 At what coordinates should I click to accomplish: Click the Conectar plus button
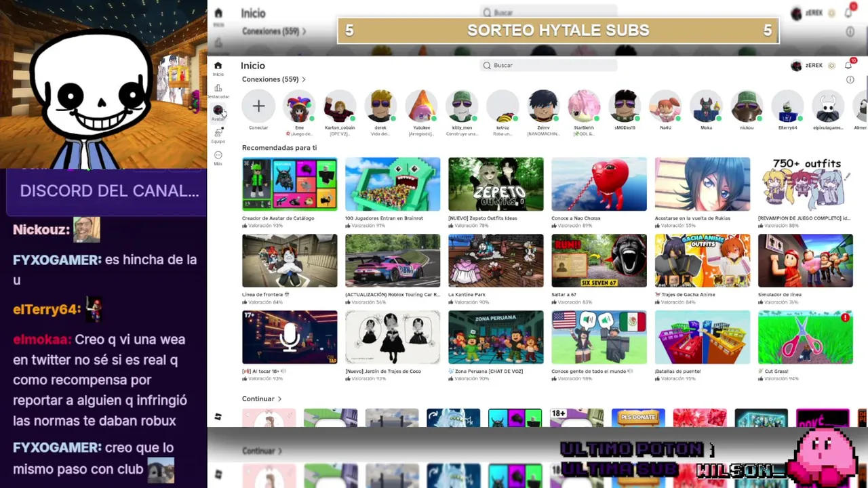258,106
